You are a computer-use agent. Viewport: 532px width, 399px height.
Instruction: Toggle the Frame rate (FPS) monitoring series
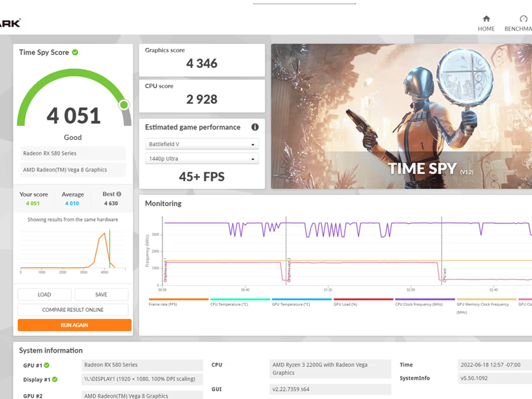(178, 299)
